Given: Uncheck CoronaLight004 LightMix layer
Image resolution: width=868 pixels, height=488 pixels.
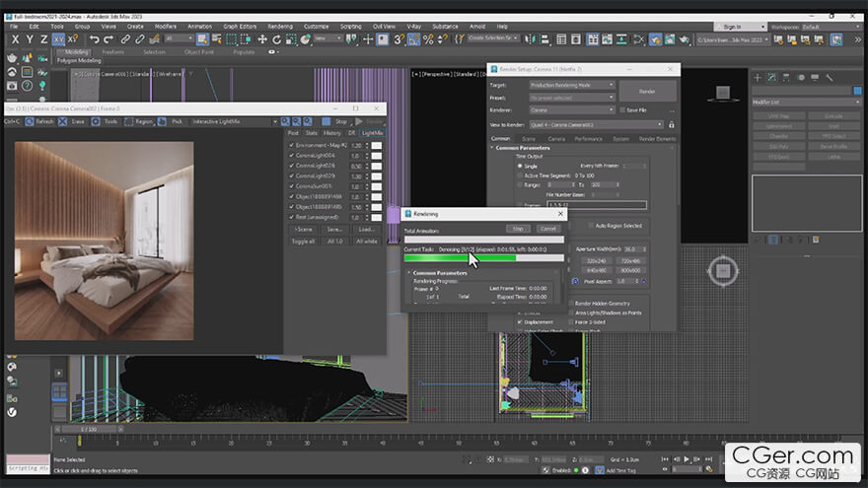Looking at the screenshot, I should (291, 156).
